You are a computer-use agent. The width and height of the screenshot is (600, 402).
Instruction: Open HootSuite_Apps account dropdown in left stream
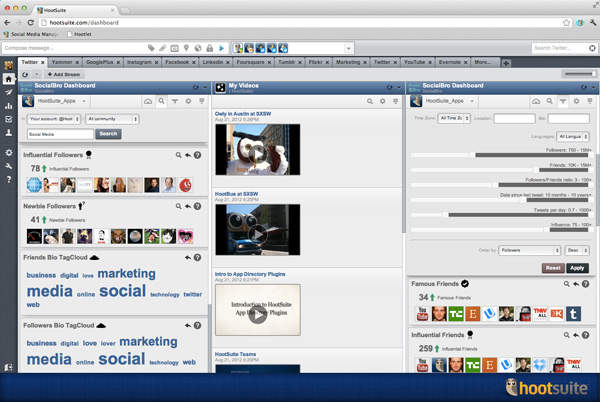coord(61,101)
